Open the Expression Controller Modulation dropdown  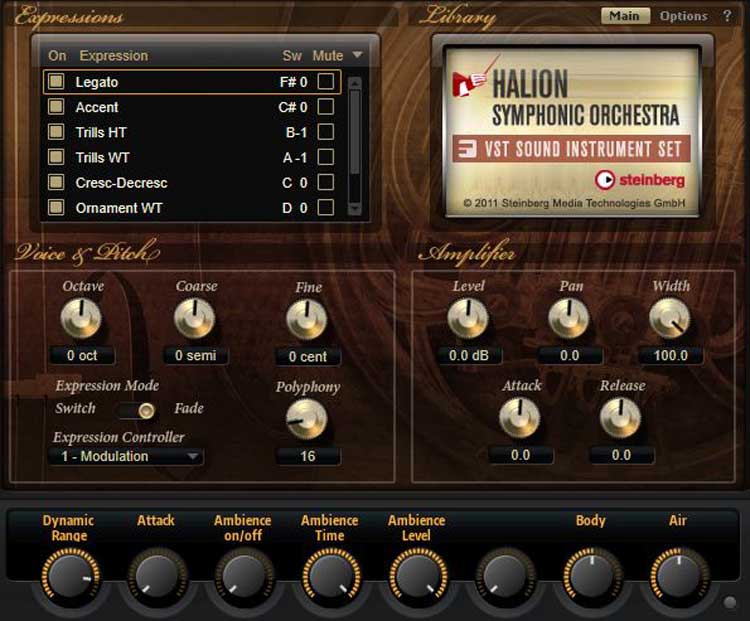tap(126, 456)
